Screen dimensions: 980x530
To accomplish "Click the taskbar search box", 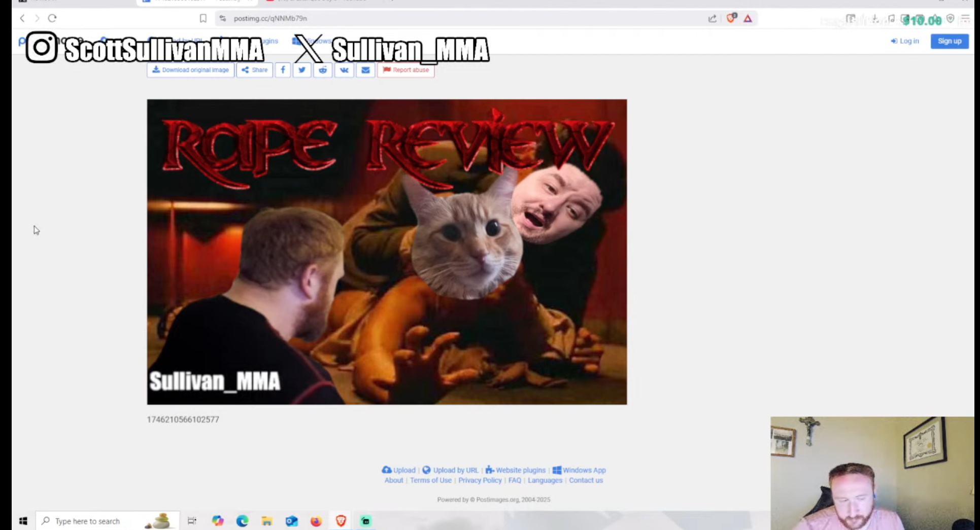I will tap(108, 521).
